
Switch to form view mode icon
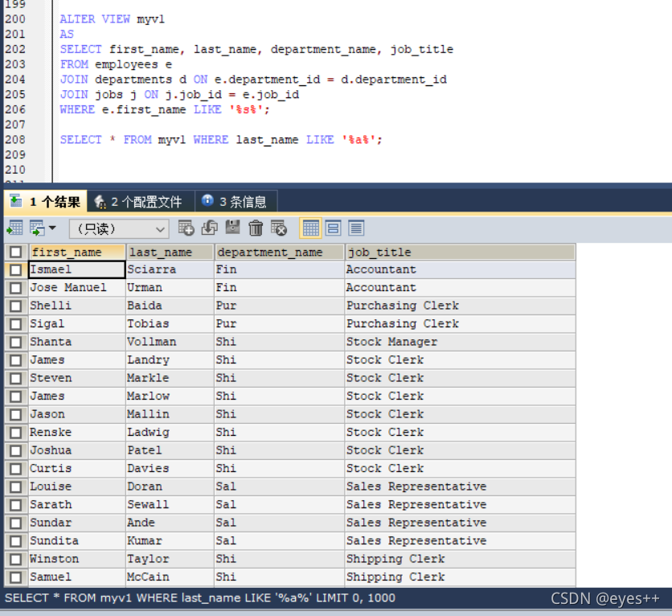[x=333, y=228]
